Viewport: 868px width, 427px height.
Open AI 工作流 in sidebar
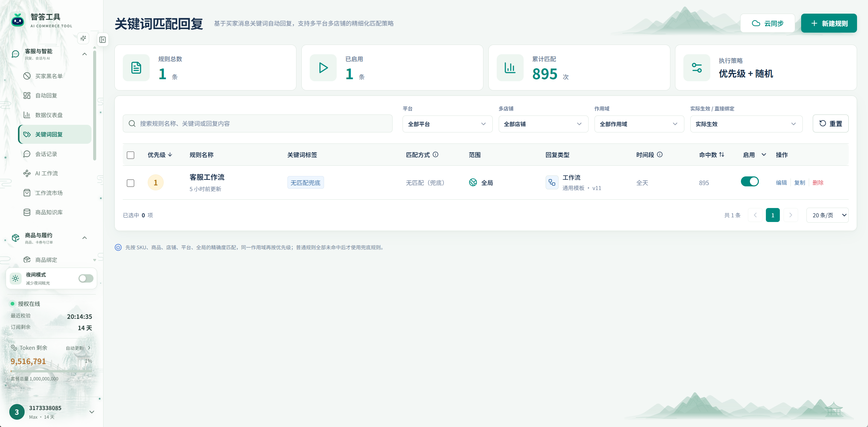(55, 173)
